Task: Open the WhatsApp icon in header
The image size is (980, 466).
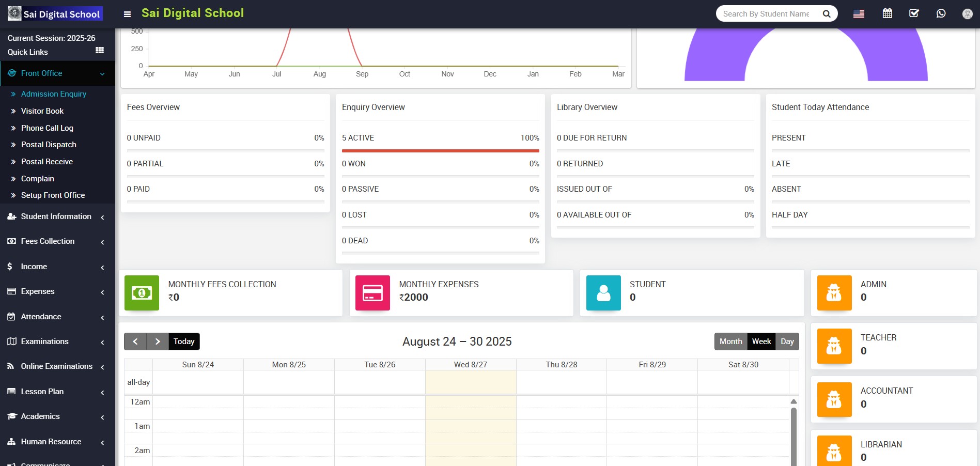Action: 941,13
